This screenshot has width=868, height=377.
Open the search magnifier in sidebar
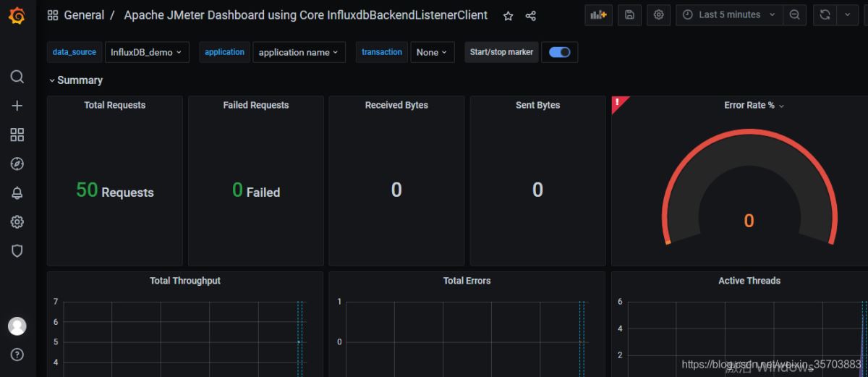coord(17,77)
